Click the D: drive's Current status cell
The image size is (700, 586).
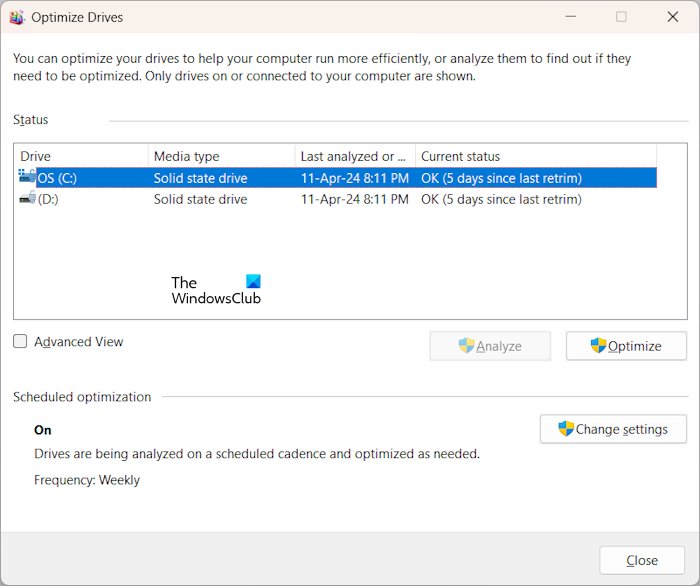pyautogui.click(x=501, y=199)
